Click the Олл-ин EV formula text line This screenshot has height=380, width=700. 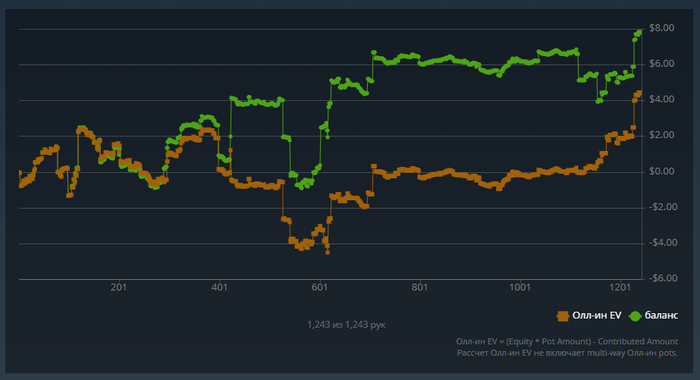[x=567, y=342]
